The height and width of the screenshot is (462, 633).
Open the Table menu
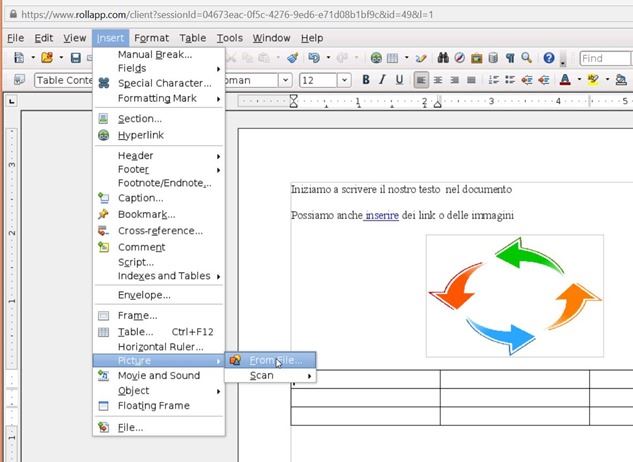[193, 38]
